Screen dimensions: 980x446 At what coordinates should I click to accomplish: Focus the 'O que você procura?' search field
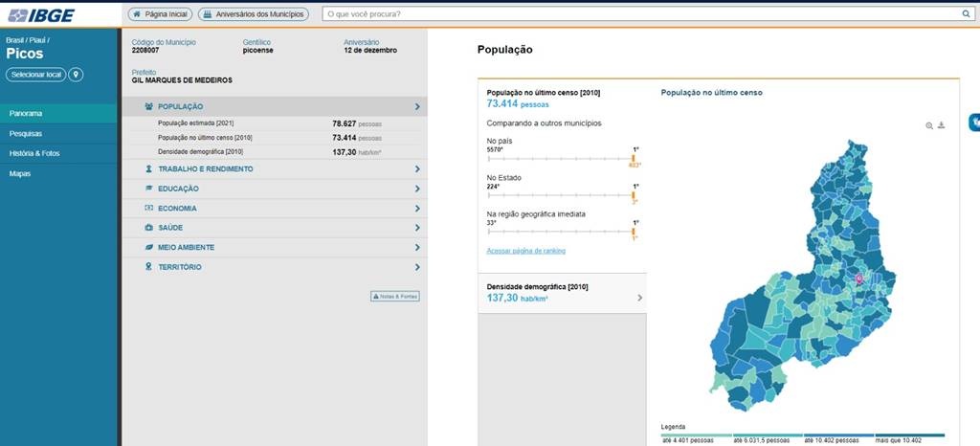pos(641,14)
